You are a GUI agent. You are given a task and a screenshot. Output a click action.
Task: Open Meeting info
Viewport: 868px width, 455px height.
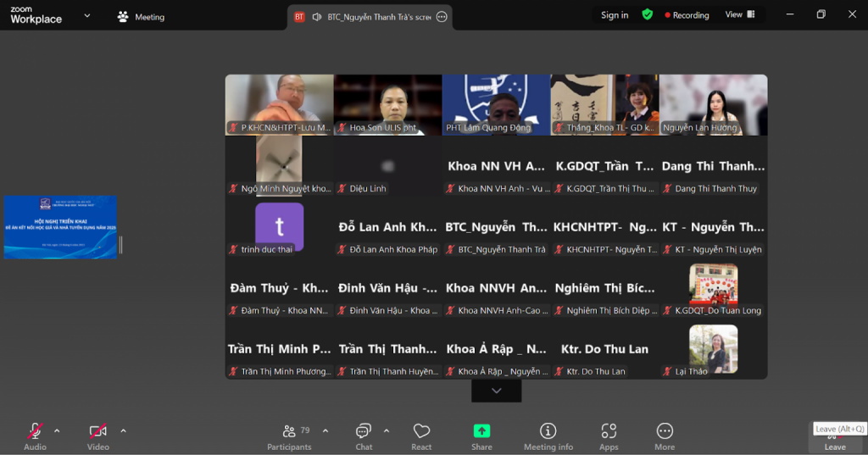[548, 436]
